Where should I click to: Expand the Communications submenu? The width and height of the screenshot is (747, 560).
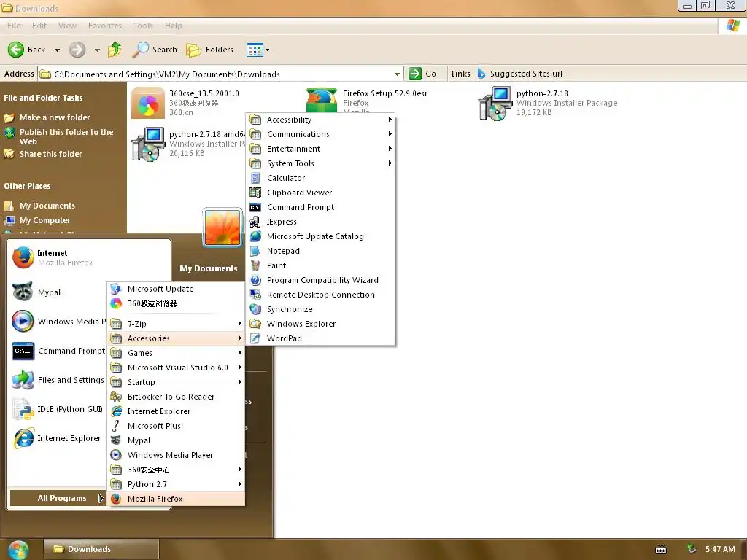(x=320, y=134)
